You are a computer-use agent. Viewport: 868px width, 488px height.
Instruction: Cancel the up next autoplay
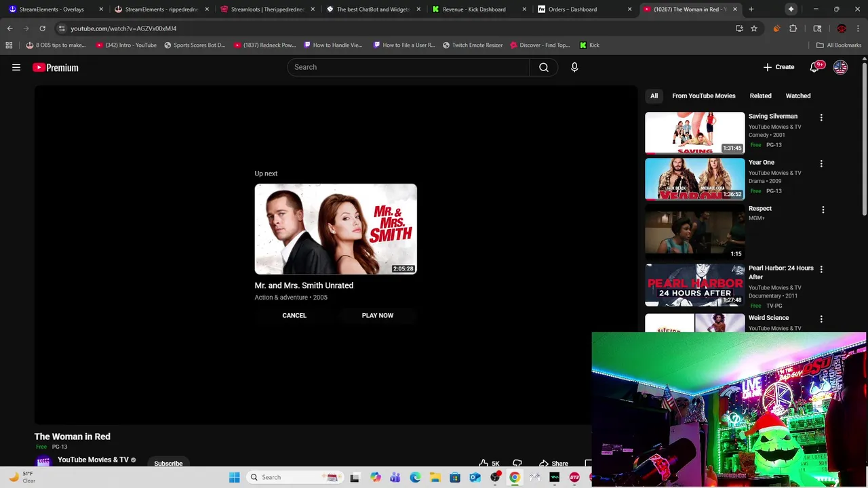pos(294,315)
